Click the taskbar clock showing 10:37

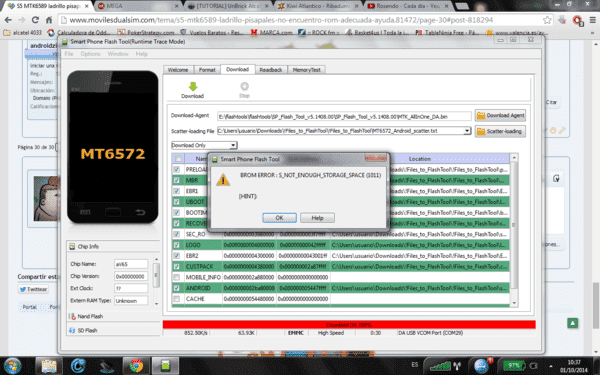pos(574,366)
